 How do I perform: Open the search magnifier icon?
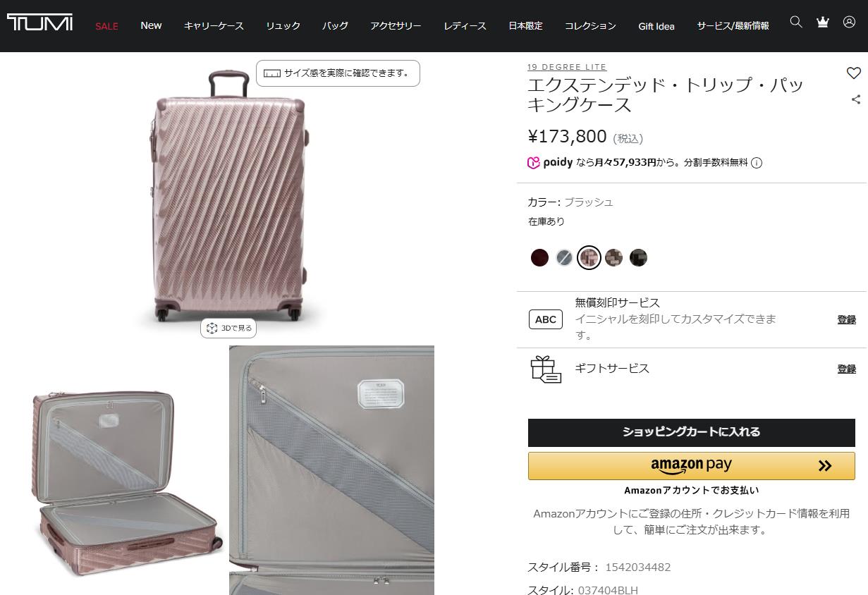pyautogui.click(x=796, y=22)
